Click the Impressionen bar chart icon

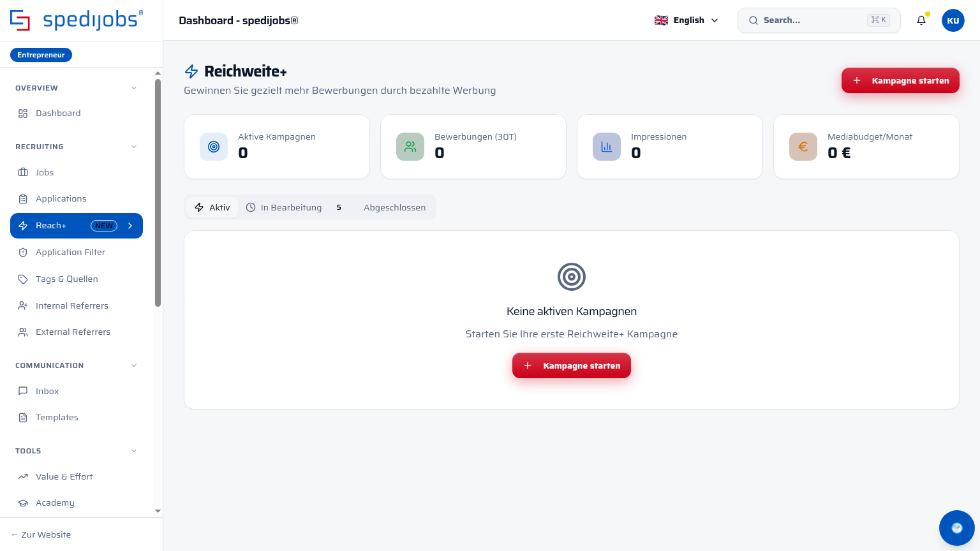(x=607, y=147)
